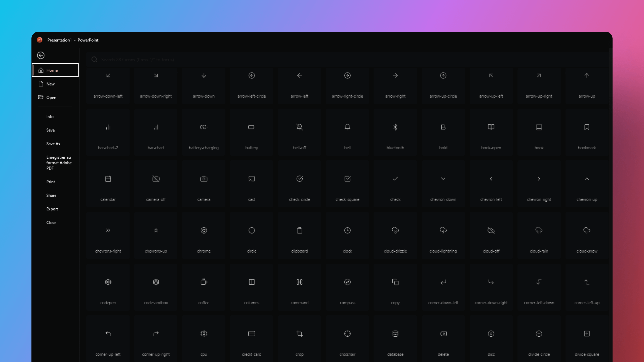This screenshot has height=362, width=644.
Task: Click the bell-off toggle icon
Action: [299, 127]
